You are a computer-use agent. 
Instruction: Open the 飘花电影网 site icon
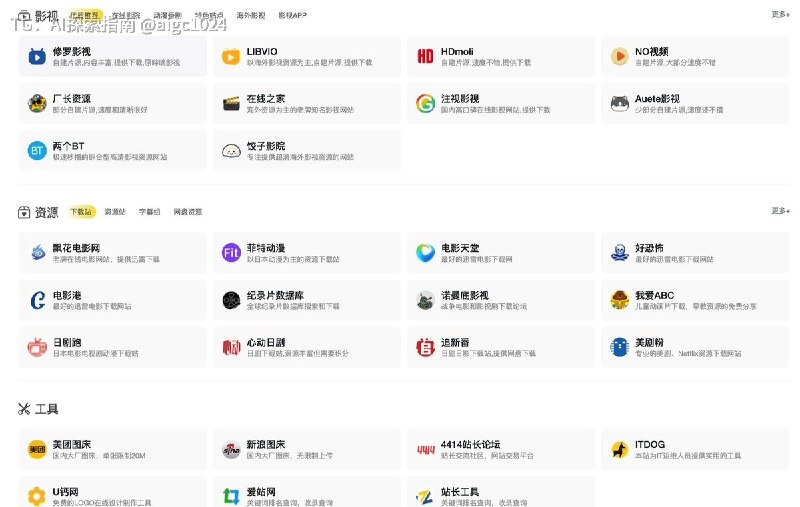(x=37, y=252)
